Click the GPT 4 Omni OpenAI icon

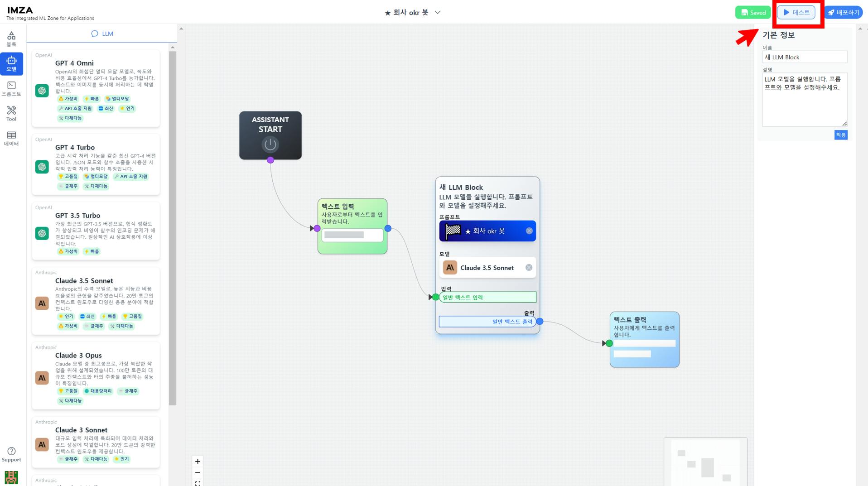point(42,91)
